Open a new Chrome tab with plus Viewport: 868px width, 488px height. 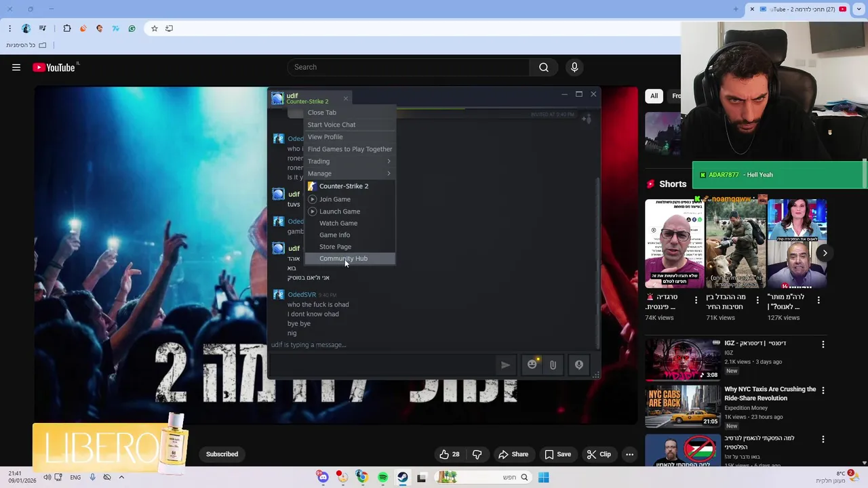tap(736, 9)
